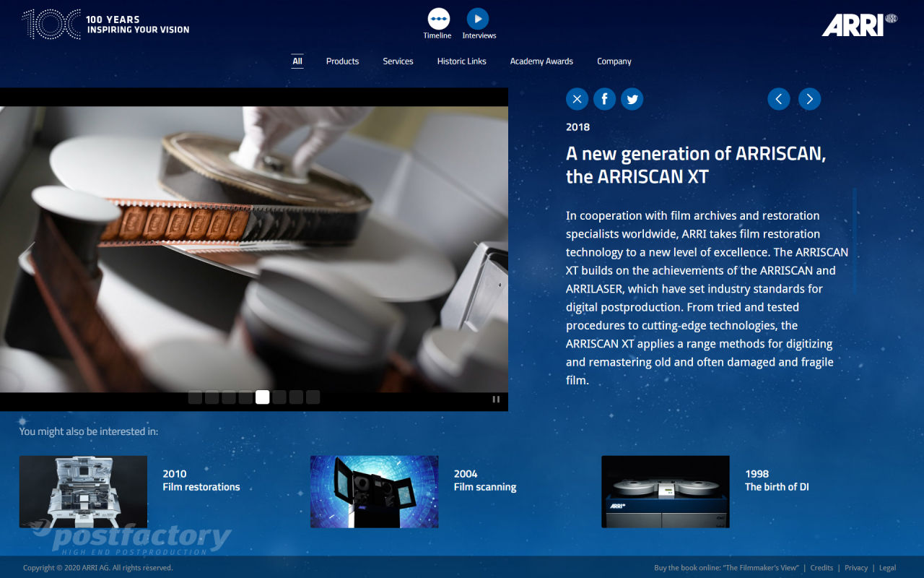Open the Timeline view icon
The image size is (924, 578).
438,19
